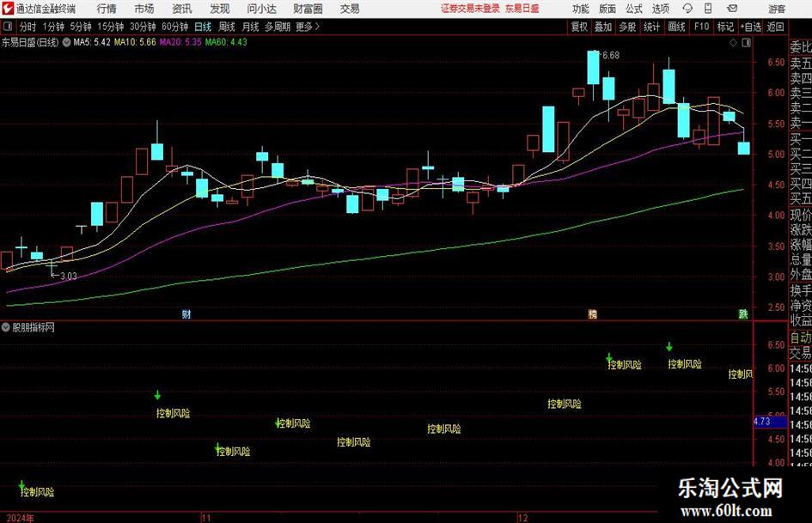
Task: Open the 问小达 menu
Action: 261,9
